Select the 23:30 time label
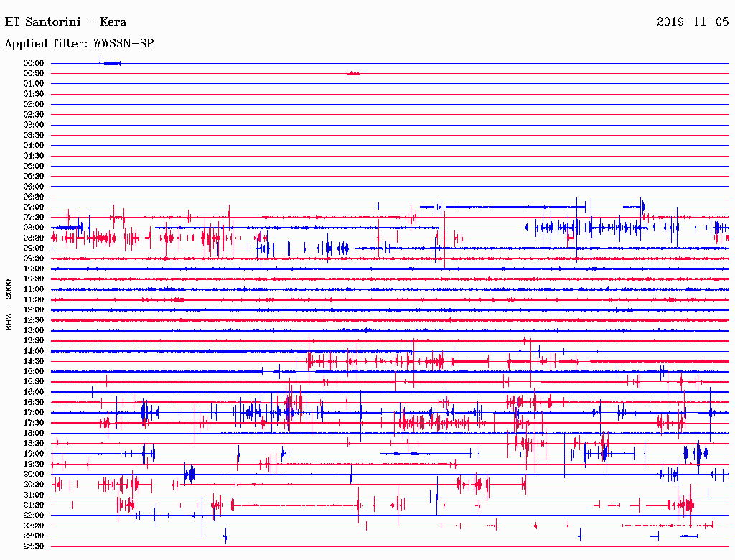 (x=33, y=546)
